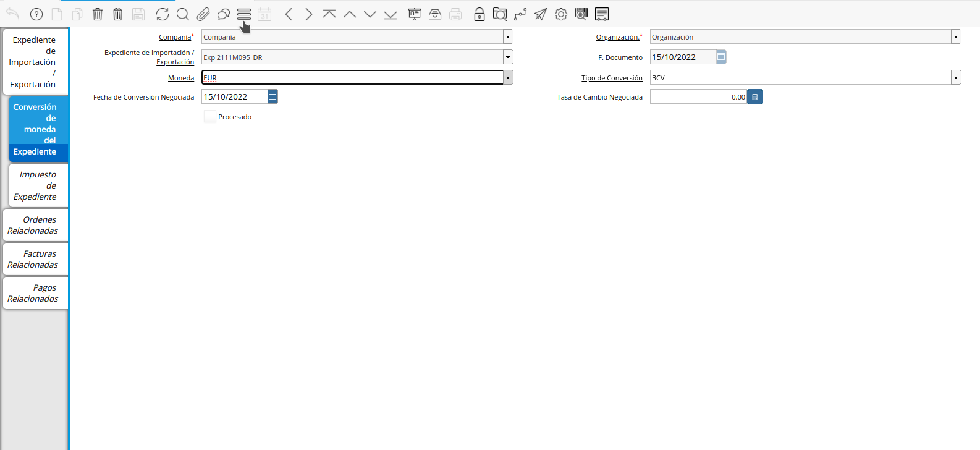Image resolution: width=980 pixels, height=450 pixels.
Task: Jump to the last record icon
Action: pyautogui.click(x=391, y=14)
